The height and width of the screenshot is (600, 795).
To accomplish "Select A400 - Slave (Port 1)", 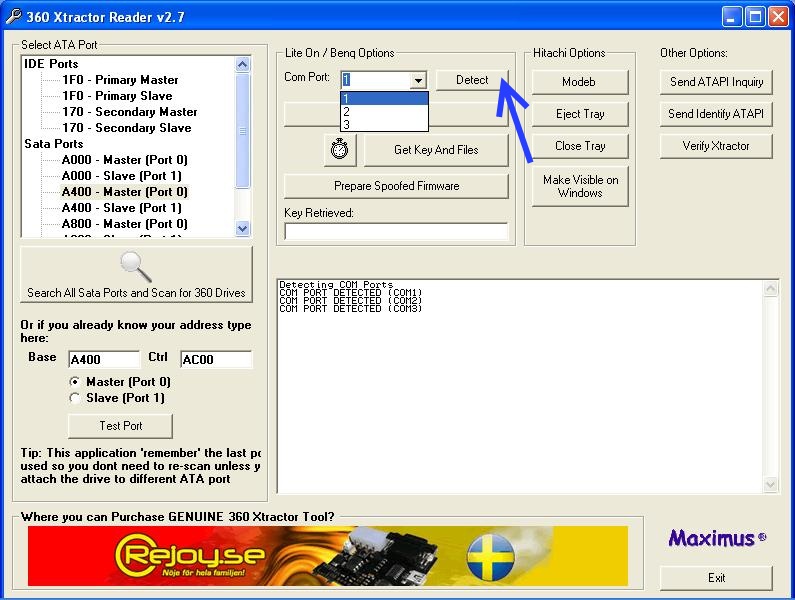I will (x=122, y=208).
